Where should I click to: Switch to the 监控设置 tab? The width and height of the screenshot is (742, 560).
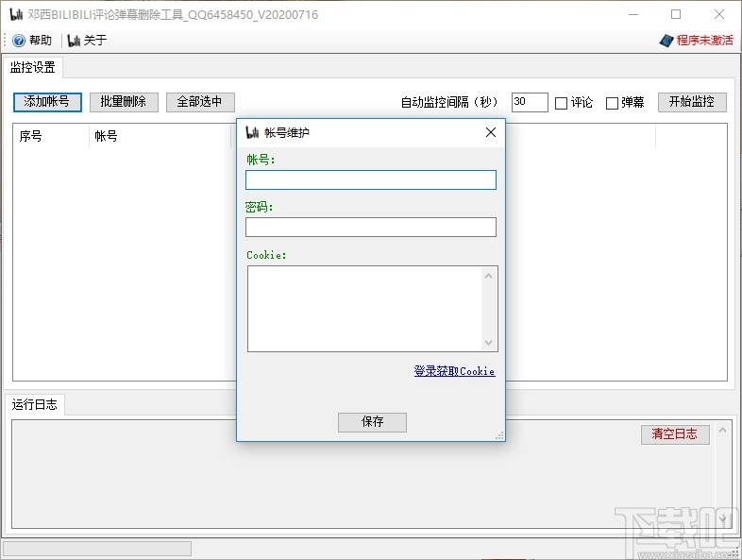coord(33,67)
